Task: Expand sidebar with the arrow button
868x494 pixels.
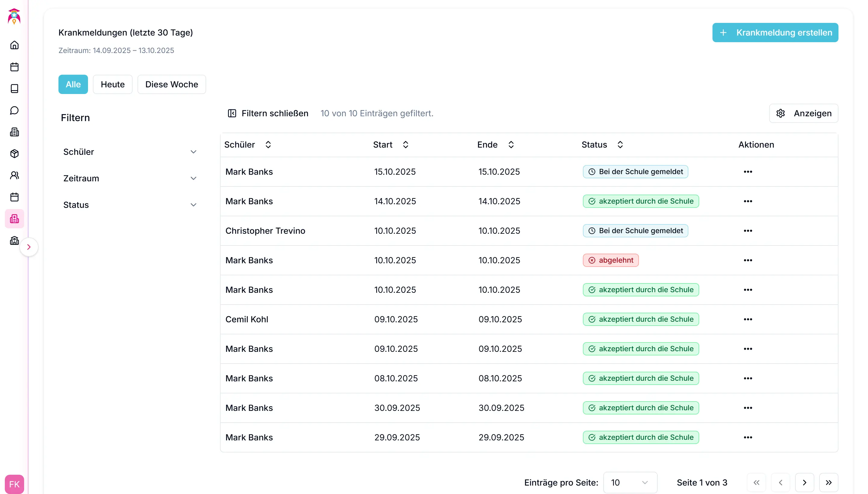Action: pyautogui.click(x=29, y=247)
